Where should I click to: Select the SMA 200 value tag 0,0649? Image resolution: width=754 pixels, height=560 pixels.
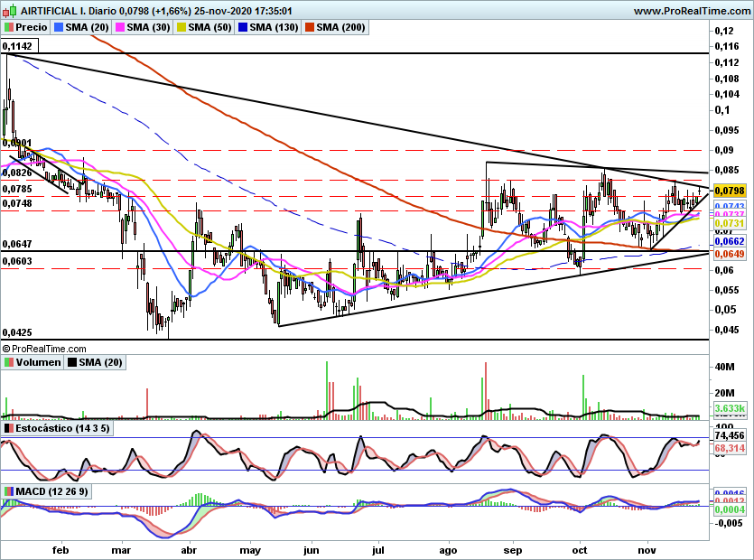[730, 254]
